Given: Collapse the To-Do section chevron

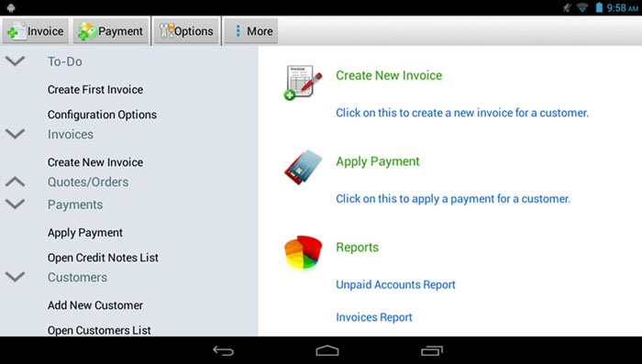Looking at the screenshot, I should click(16, 61).
